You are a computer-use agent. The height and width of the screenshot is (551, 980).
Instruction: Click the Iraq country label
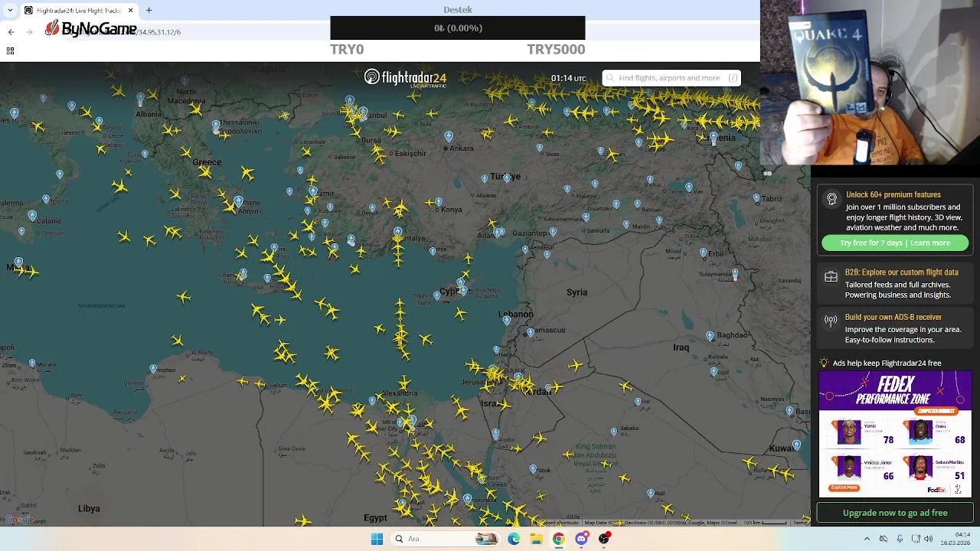[x=681, y=347]
